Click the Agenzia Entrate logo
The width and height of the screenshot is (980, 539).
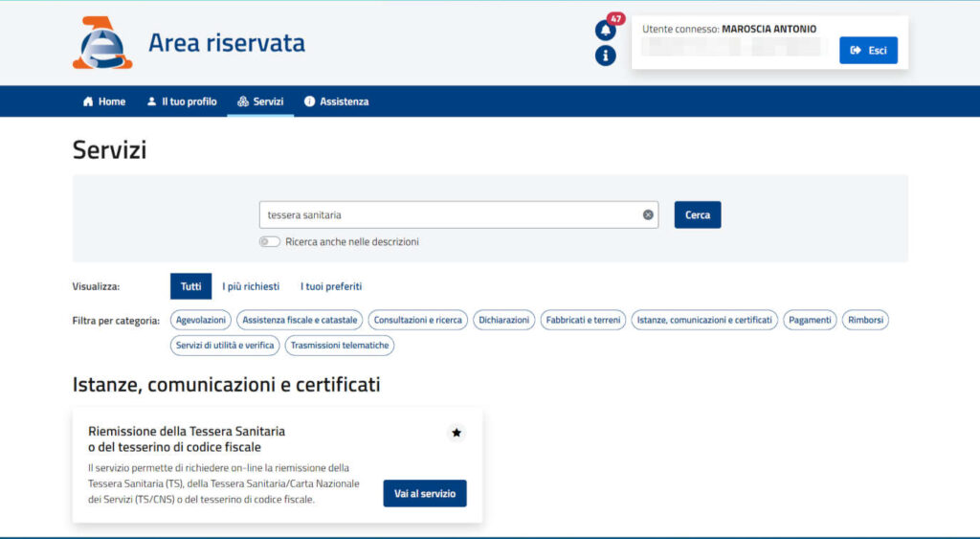102,42
